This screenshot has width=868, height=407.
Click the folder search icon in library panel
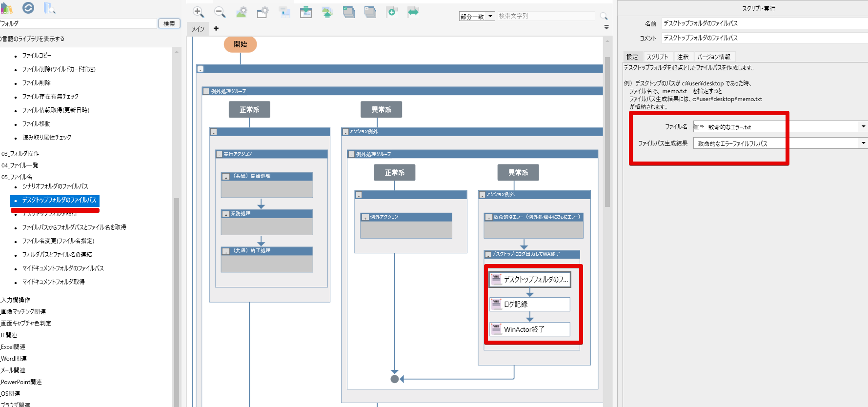tap(49, 8)
